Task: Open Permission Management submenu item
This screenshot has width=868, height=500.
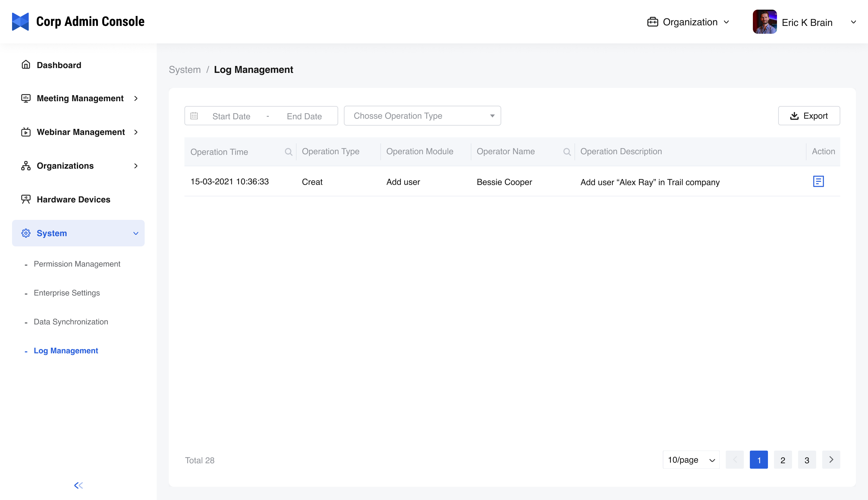Action: coord(77,264)
